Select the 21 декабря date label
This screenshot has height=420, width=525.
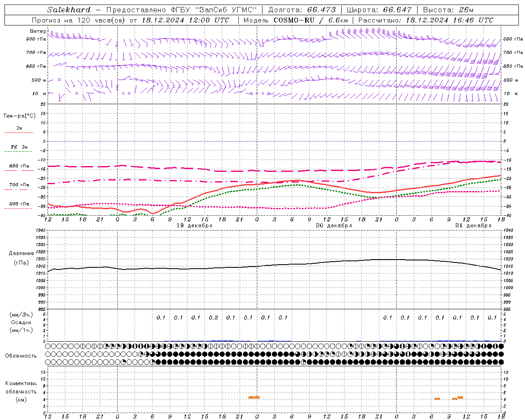click(x=473, y=226)
